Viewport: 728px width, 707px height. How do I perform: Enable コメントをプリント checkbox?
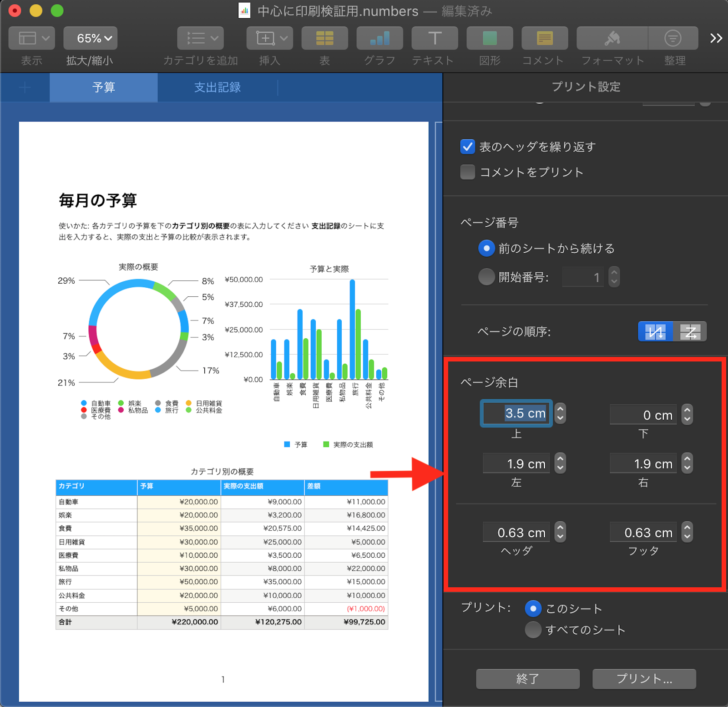point(467,172)
